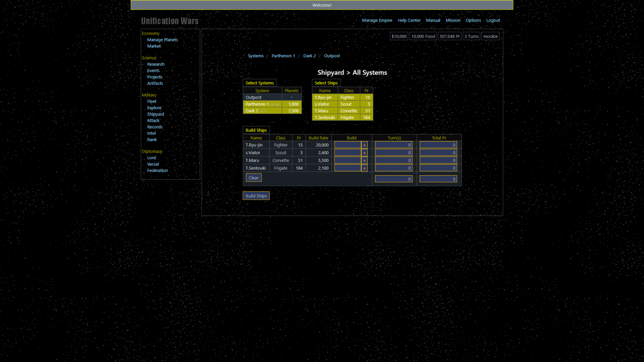Screen dimensions: 644x362
Task: Check remaining turns in the 3 Turns indicator
Action: [x=471, y=36]
